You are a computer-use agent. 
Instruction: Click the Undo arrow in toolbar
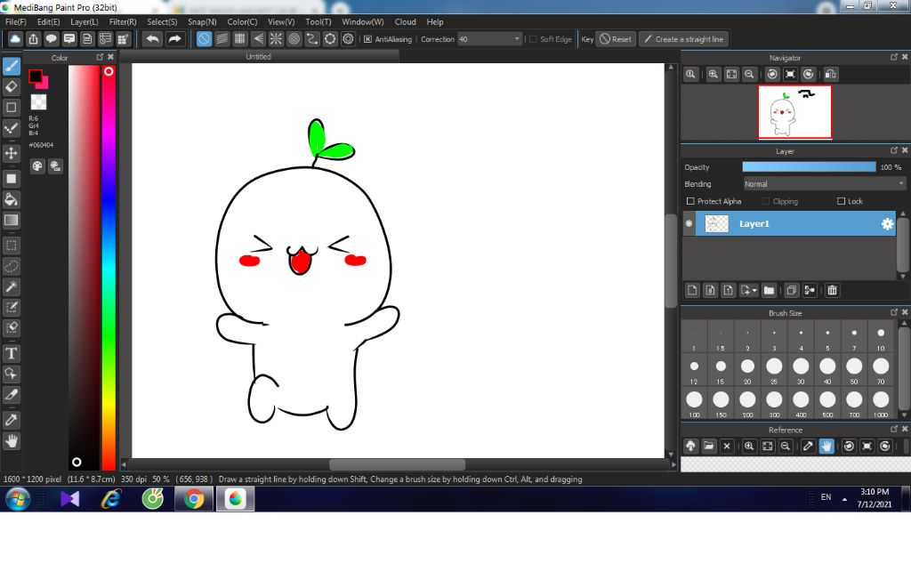153,39
